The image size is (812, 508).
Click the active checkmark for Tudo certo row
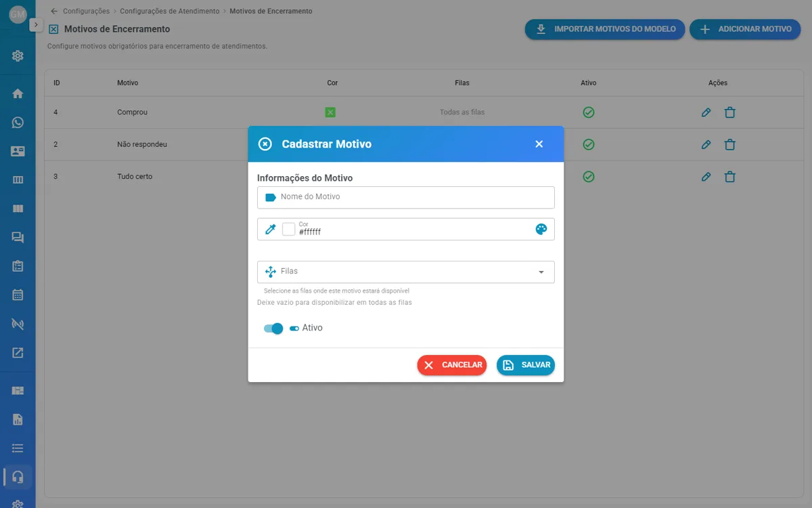pos(589,177)
